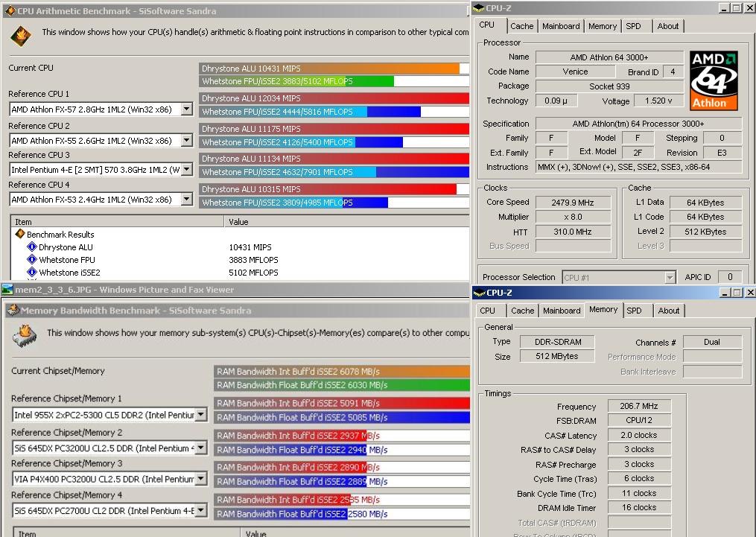Click the Instructions list field

639,167
